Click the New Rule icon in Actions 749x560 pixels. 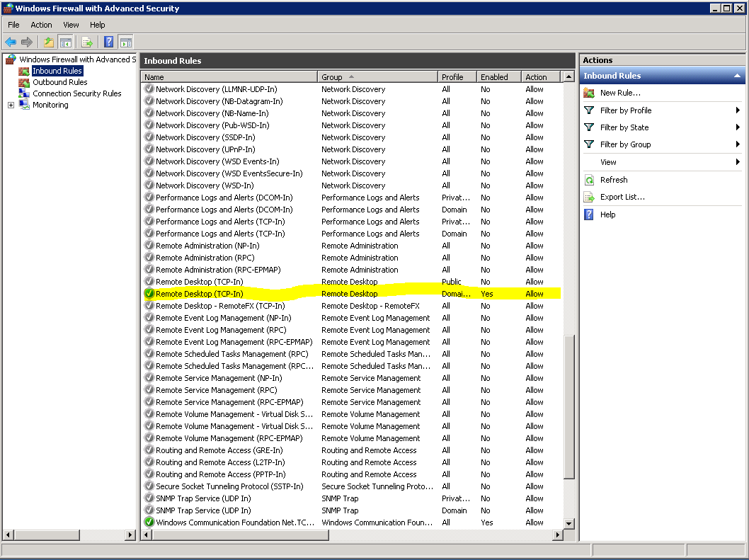(x=589, y=93)
